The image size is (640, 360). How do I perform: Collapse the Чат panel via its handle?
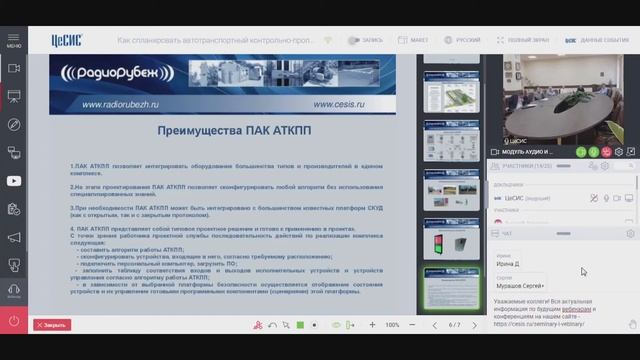[563, 233]
